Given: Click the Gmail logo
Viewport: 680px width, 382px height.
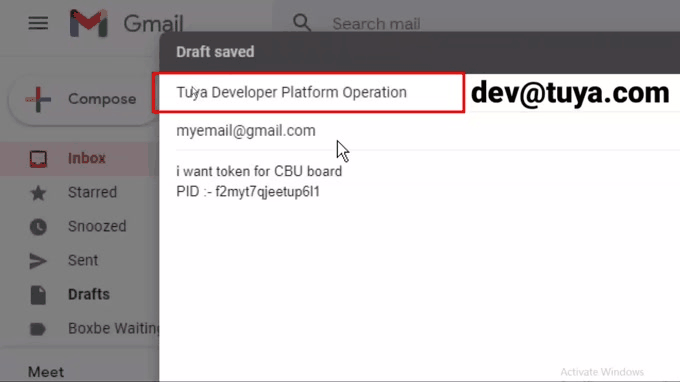Looking at the screenshot, I should tap(127, 23).
